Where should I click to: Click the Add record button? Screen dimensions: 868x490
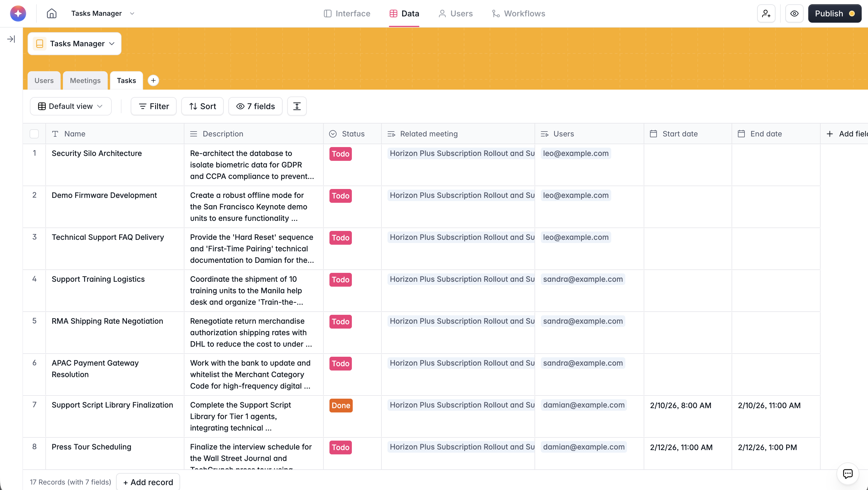coord(148,482)
